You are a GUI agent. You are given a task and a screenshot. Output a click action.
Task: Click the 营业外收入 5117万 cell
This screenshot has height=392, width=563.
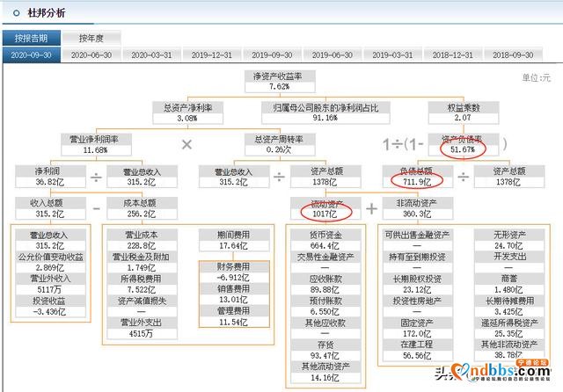click(x=50, y=284)
